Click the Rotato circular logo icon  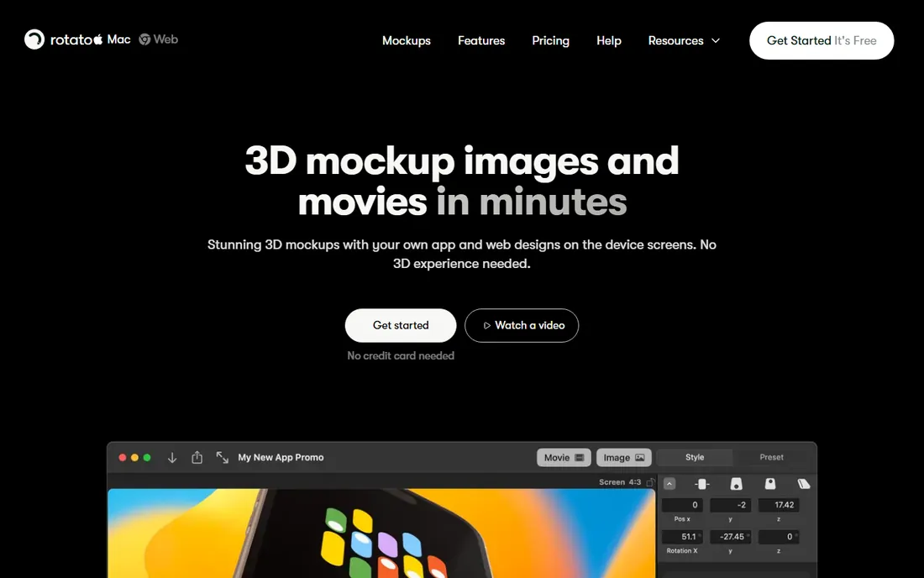click(x=34, y=39)
